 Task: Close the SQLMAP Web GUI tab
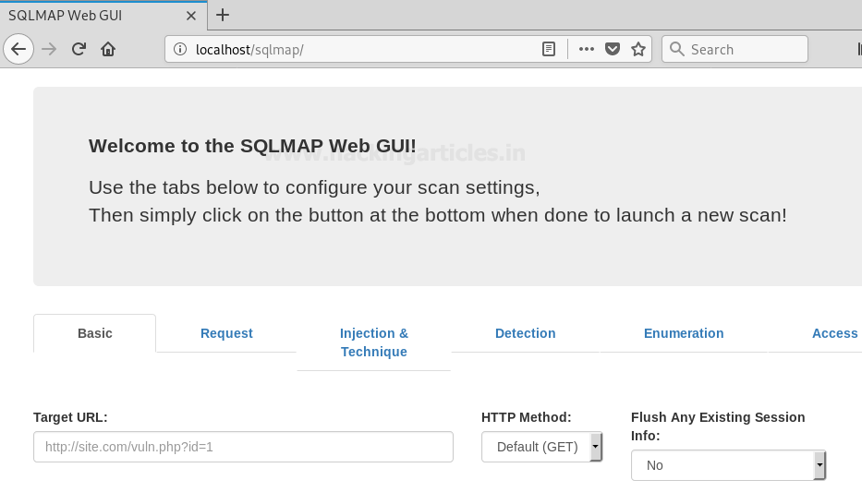(x=190, y=16)
